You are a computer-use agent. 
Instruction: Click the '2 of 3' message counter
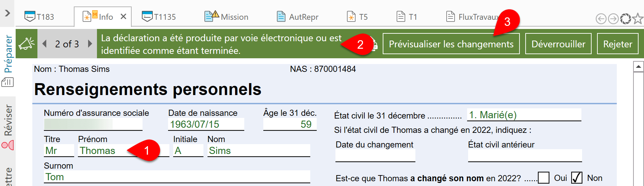[x=67, y=44]
